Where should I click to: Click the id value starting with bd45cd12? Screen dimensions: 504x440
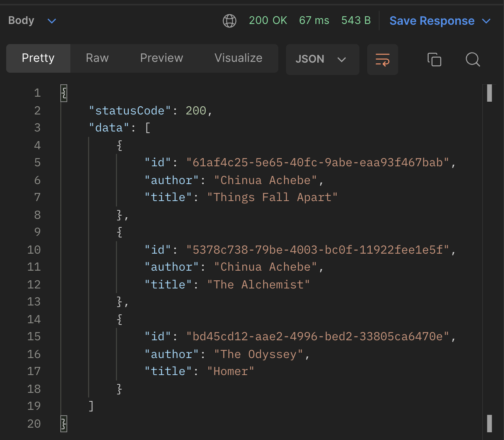click(x=318, y=337)
